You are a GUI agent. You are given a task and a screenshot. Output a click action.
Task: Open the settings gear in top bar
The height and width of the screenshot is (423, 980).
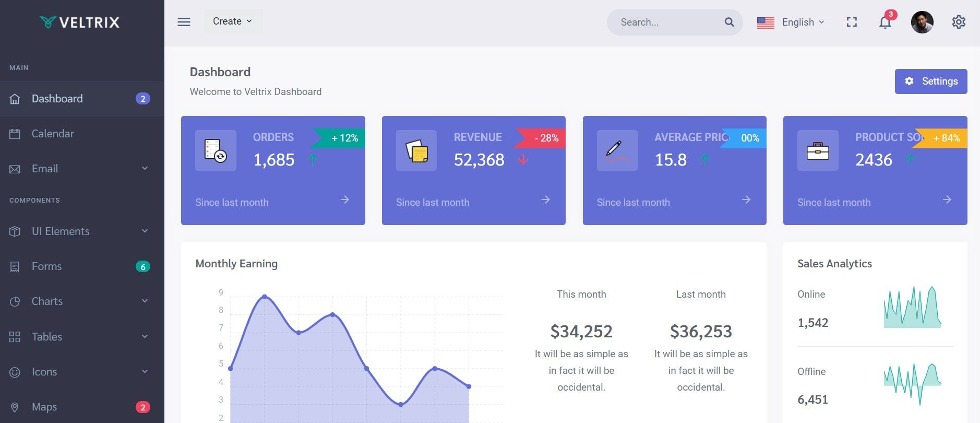959,22
